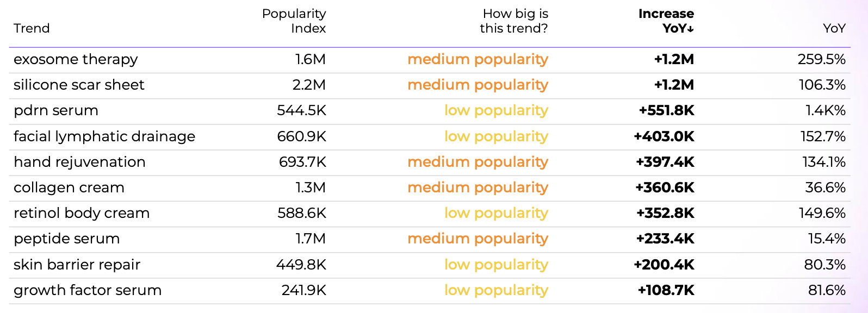Open growth factor serum trend
This screenshot has height=313, width=868.
(88, 290)
